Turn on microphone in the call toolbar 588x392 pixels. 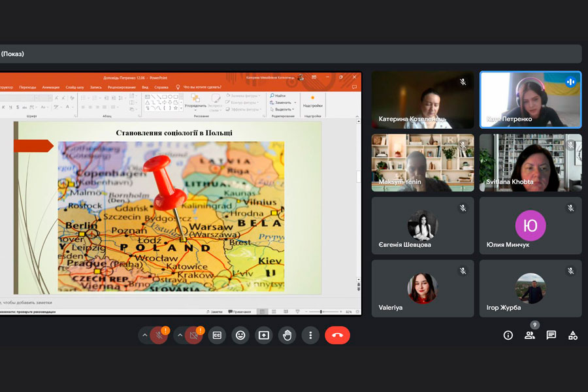159,335
